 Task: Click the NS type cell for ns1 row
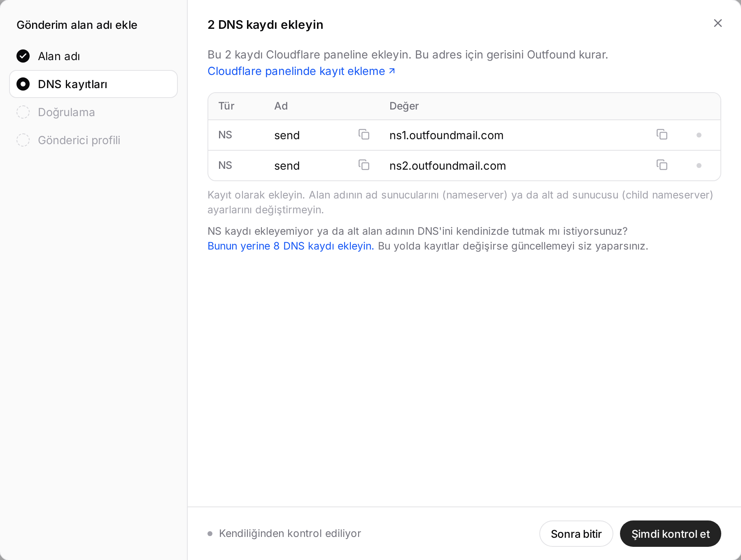coord(225,135)
